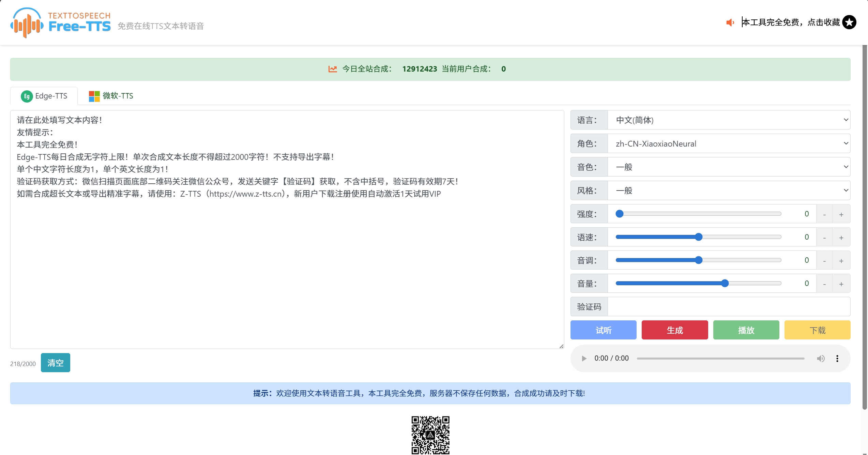Click the Free-TTS logo icon
The width and height of the screenshot is (868, 455).
27,22
